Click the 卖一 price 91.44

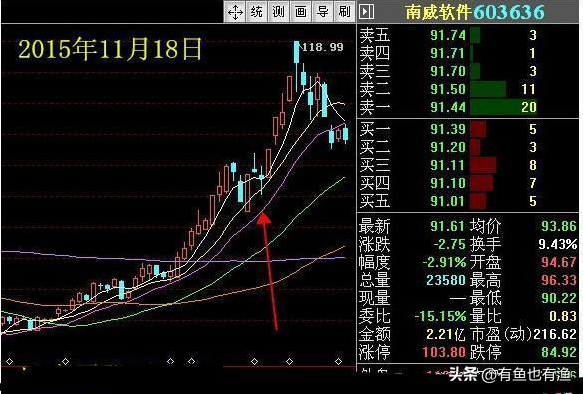click(x=448, y=107)
